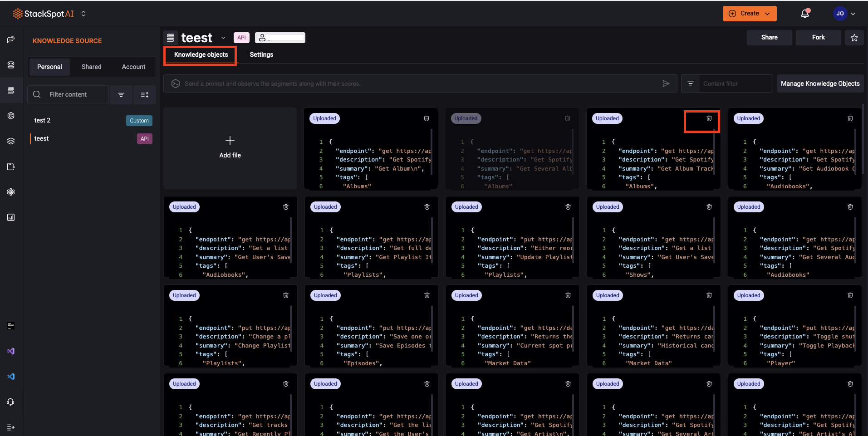868x436 pixels.
Task: Click the content filter funnel icon
Action: coord(690,83)
